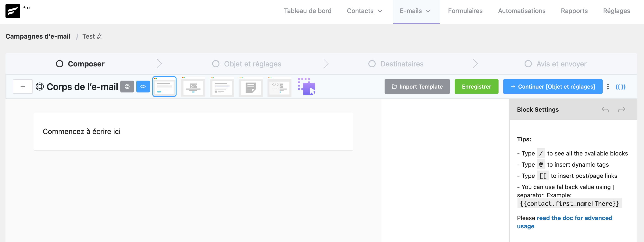Open the three-dot options menu
The height and width of the screenshot is (242, 644).
[608, 87]
